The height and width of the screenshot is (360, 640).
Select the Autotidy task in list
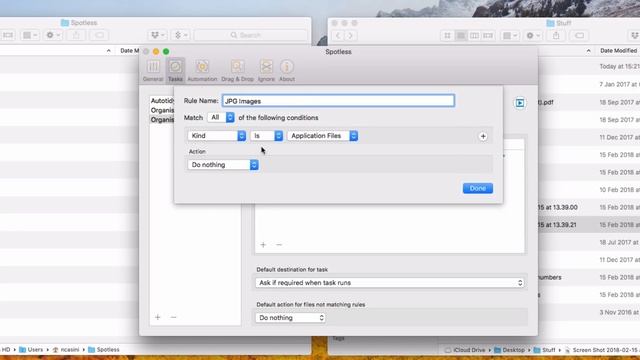[162, 100]
